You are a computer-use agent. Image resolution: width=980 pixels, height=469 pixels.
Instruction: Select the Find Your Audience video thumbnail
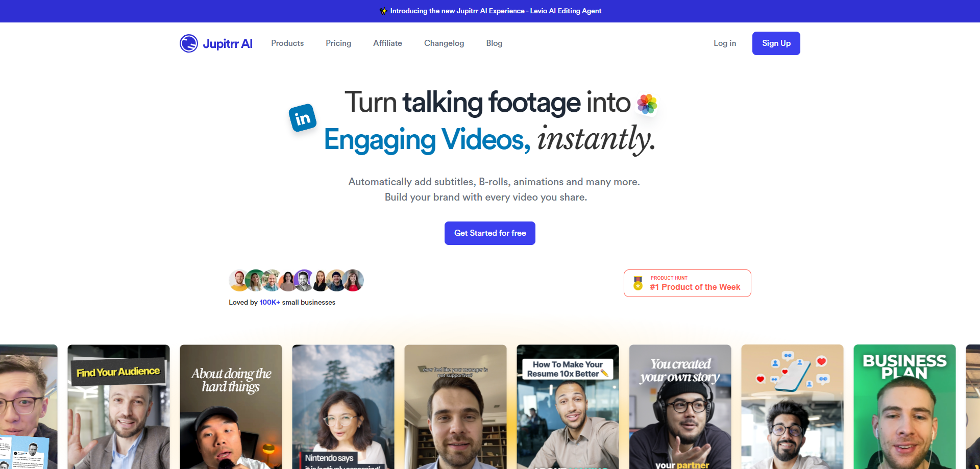[118, 406]
